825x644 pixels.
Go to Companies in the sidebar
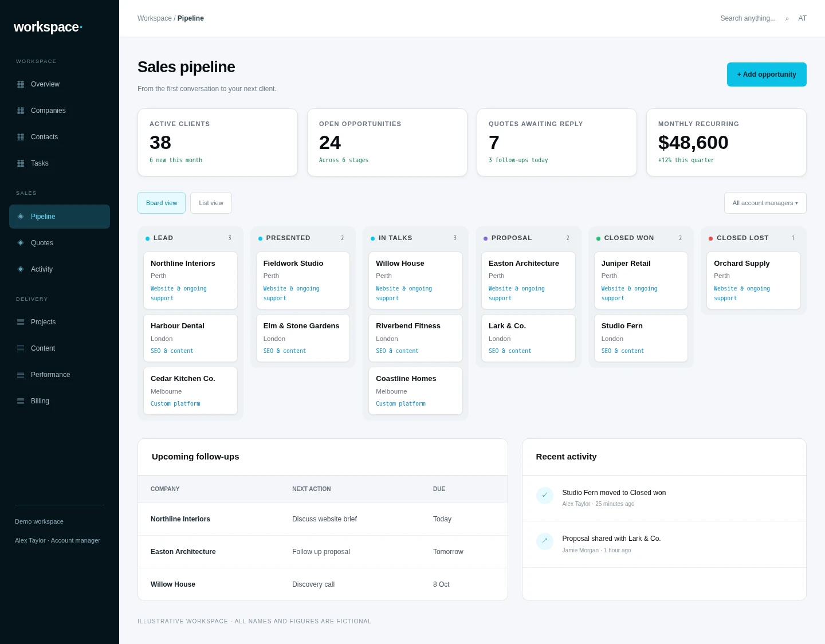[60, 111]
